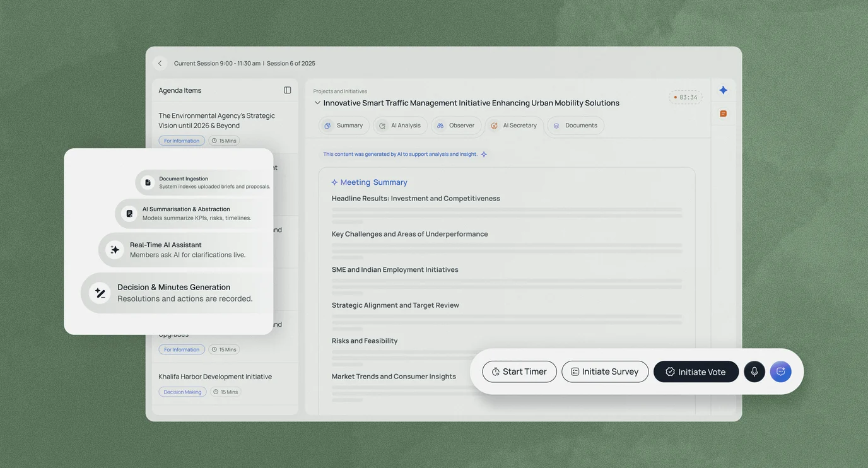
Task: Open the blue sparkle AI icon in right sidebar
Action: click(724, 90)
